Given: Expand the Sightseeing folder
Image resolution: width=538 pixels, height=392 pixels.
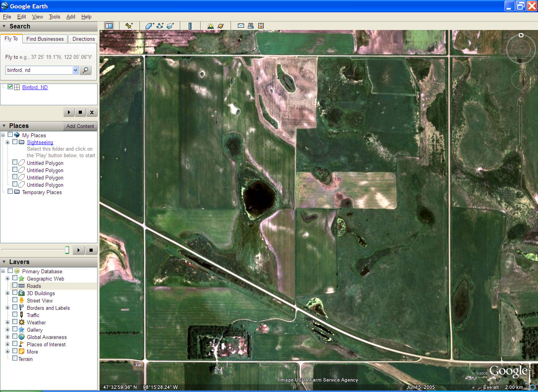Looking at the screenshot, I should coord(7,142).
